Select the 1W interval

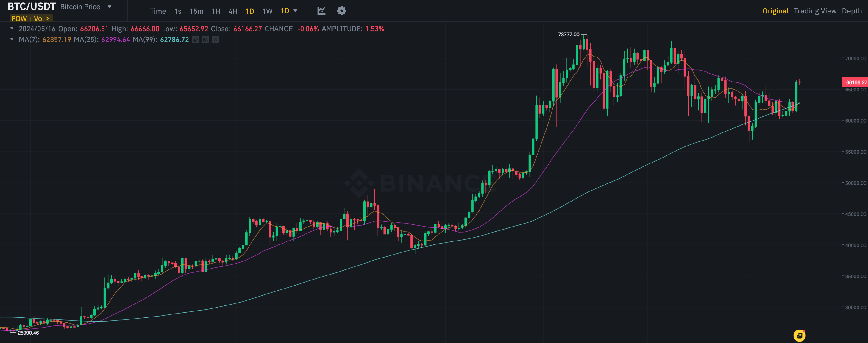click(x=268, y=11)
